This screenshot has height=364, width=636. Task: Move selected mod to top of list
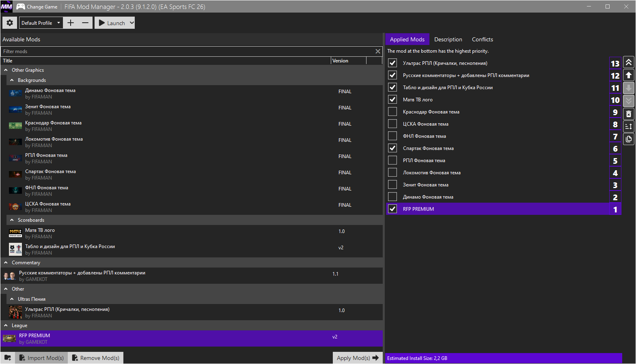[x=628, y=62]
